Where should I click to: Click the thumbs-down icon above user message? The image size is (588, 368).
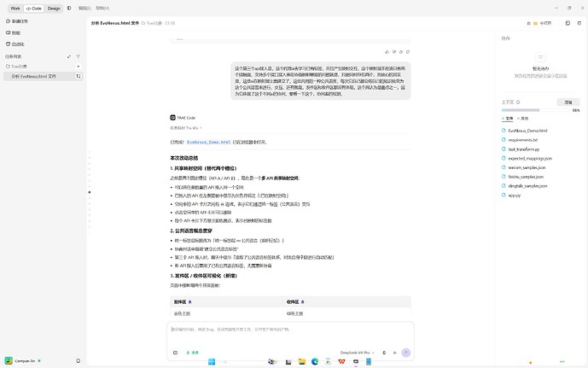point(394,52)
